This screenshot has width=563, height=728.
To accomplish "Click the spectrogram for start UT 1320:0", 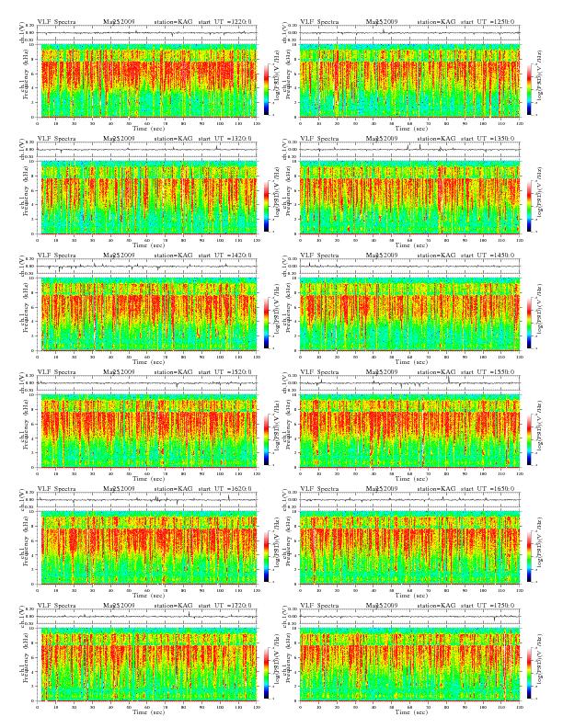I will coord(147,198).
